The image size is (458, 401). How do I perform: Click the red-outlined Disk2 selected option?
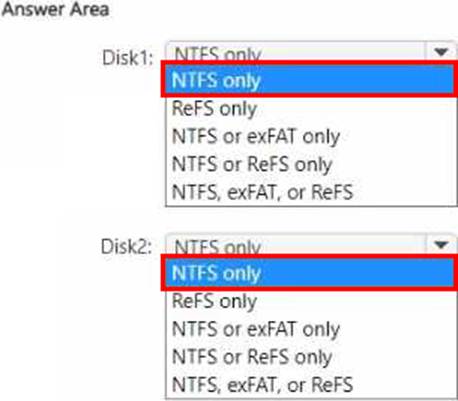click(x=310, y=273)
